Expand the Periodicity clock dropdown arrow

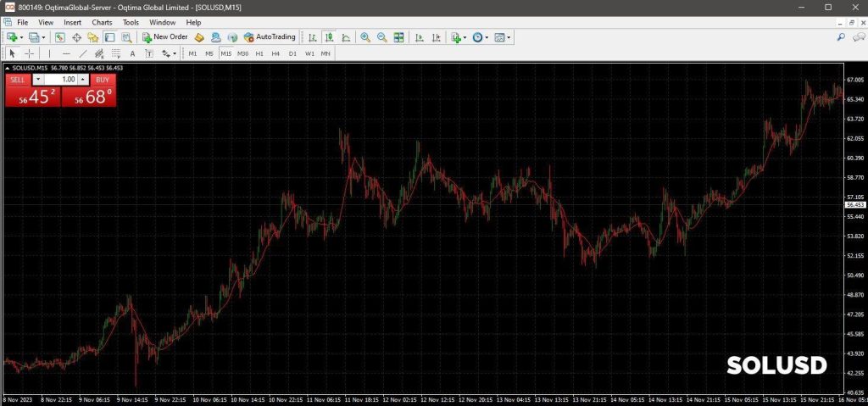pyautogui.click(x=487, y=37)
